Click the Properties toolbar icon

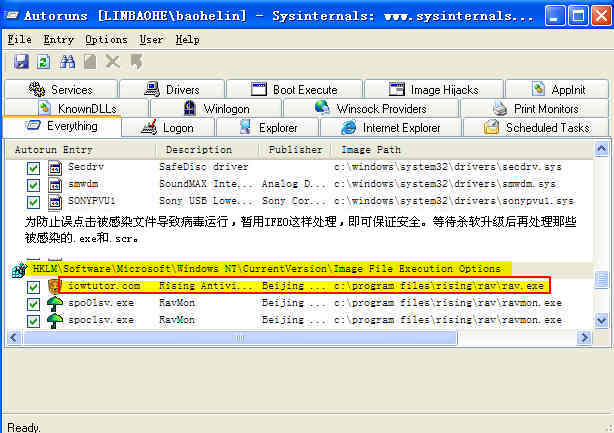tap(90, 62)
